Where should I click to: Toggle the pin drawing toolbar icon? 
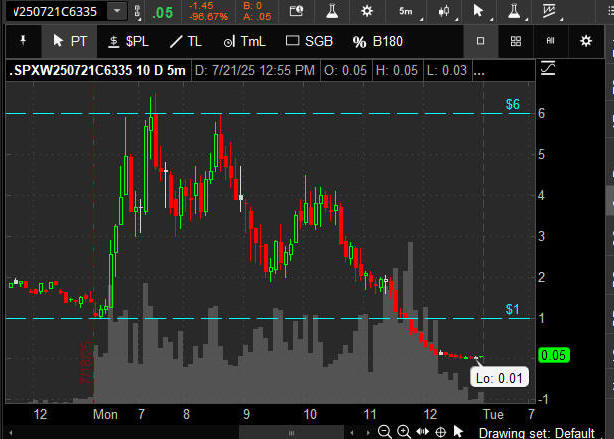coord(22,41)
